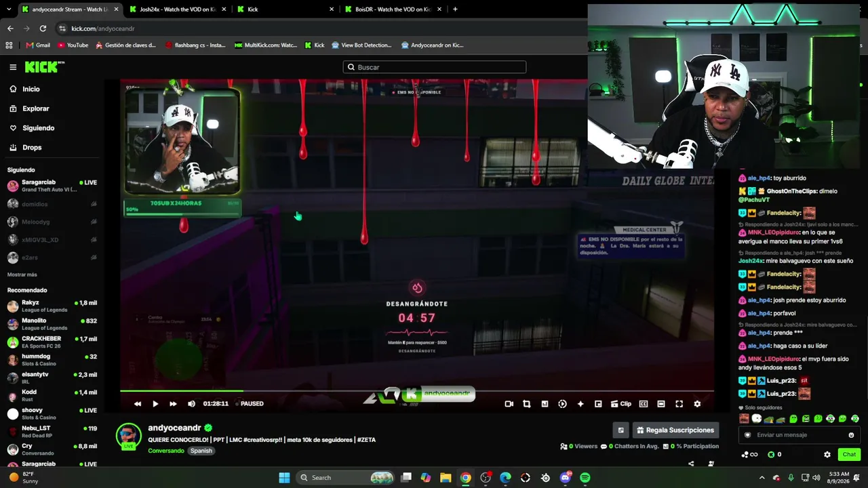Open the Rakyz recommended channel
Image resolution: width=868 pixels, height=488 pixels.
pos(52,306)
